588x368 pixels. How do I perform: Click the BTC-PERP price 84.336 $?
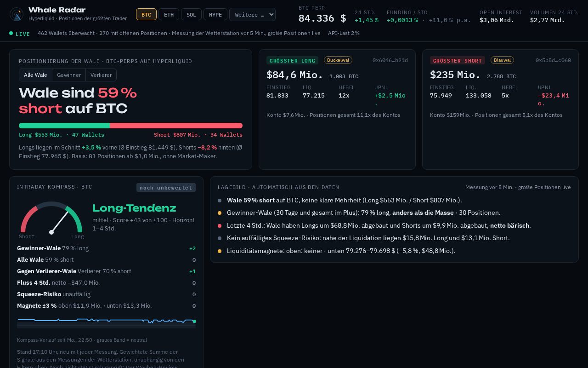tap(322, 18)
